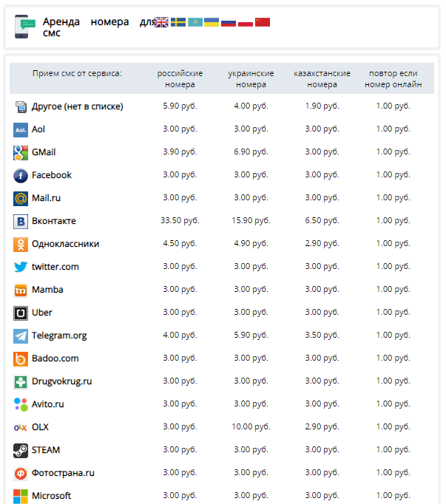Select the United Kingdom flag

coord(161,22)
